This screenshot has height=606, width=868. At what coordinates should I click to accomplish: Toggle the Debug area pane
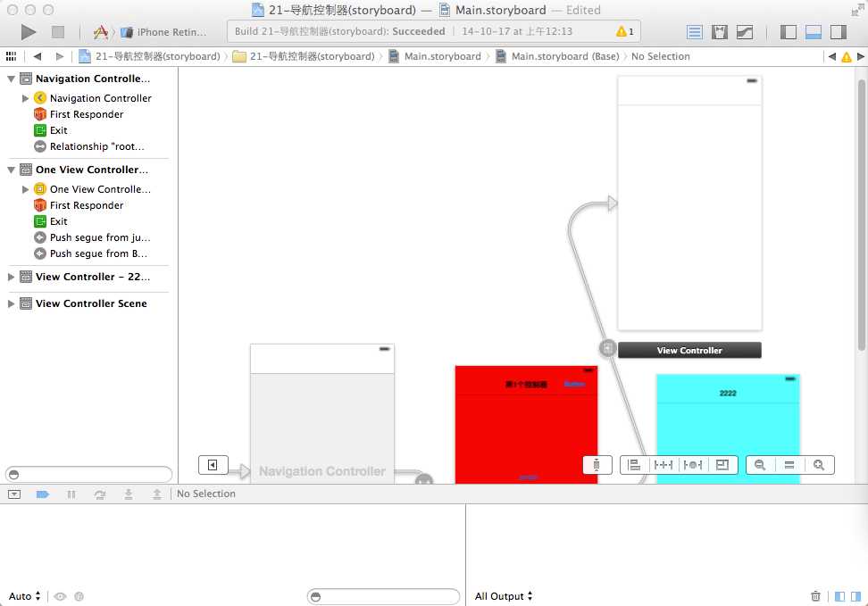[814, 32]
